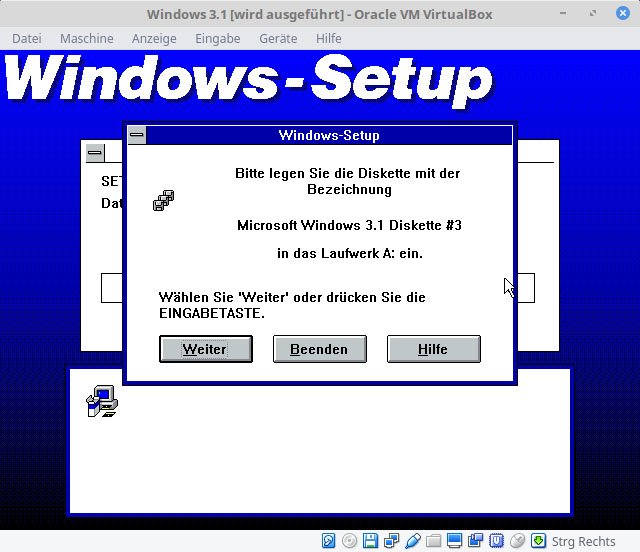
Task: Click the network adapter status icon
Action: coord(391,541)
